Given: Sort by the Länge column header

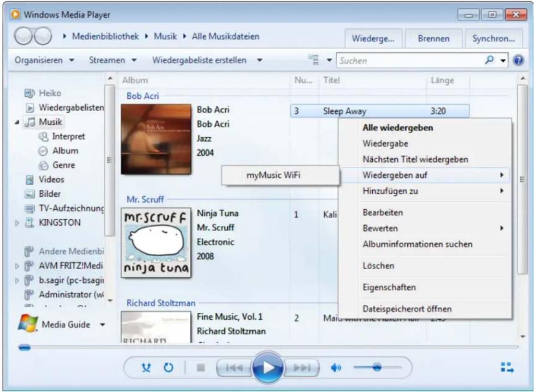Looking at the screenshot, I should click(442, 80).
